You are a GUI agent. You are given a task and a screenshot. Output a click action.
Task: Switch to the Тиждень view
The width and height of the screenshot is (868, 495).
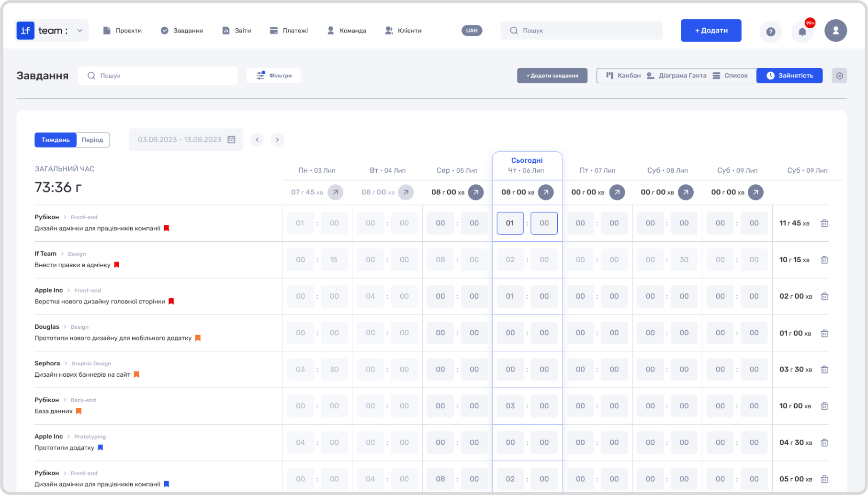(56, 140)
